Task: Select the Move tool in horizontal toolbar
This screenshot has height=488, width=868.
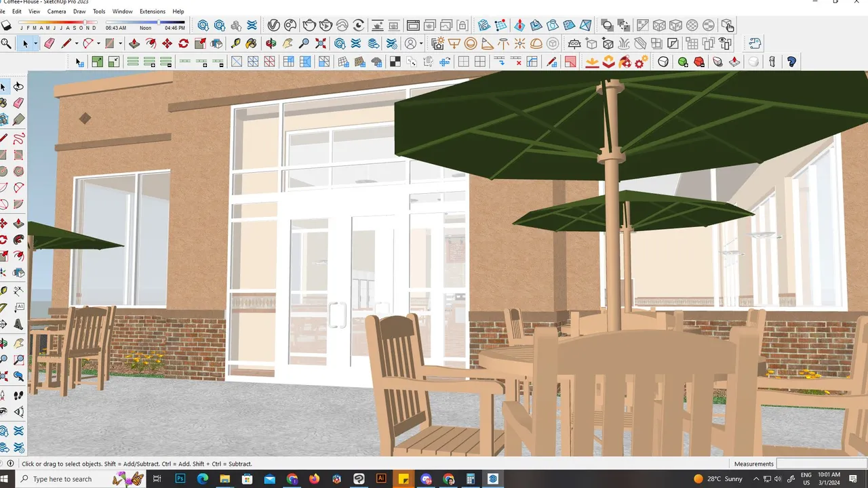Action: click(x=167, y=43)
